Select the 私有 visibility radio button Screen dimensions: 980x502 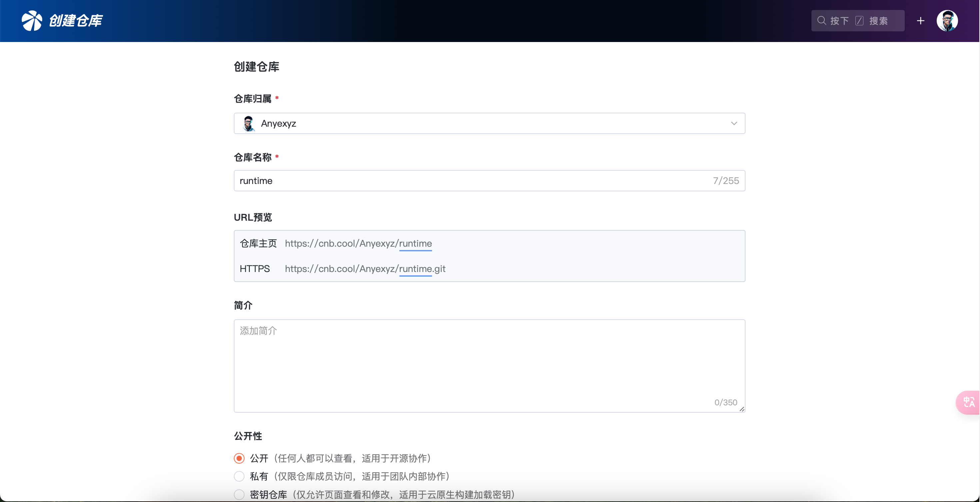tap(239, 476)
